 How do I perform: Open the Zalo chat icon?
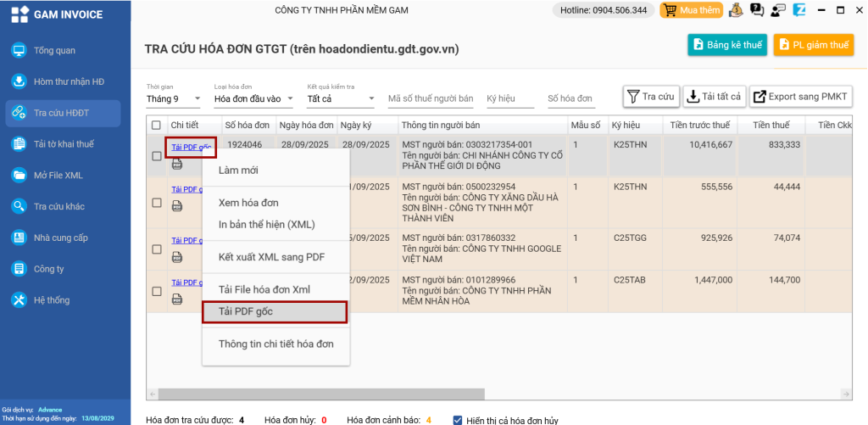pyautogui.click(x=797, y=10)
